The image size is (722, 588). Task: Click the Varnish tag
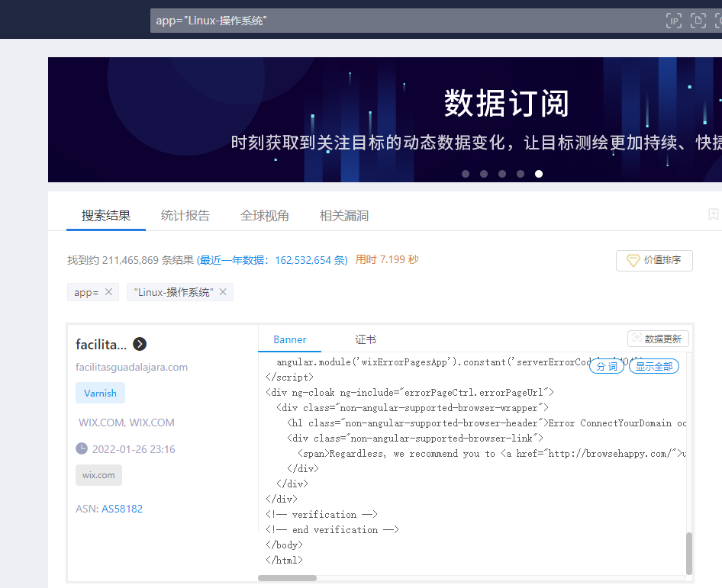(100, 393)
